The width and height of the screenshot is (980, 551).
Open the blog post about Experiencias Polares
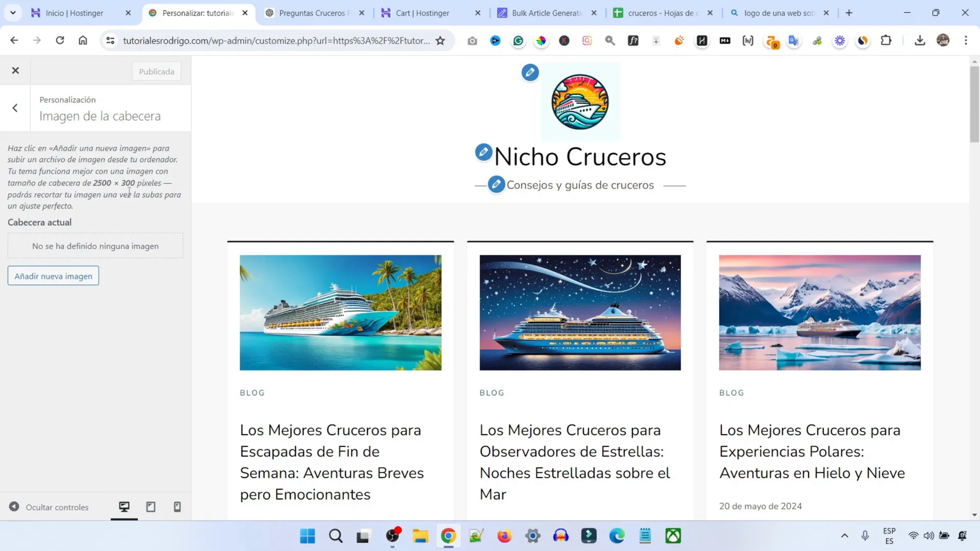click(812, 451)
